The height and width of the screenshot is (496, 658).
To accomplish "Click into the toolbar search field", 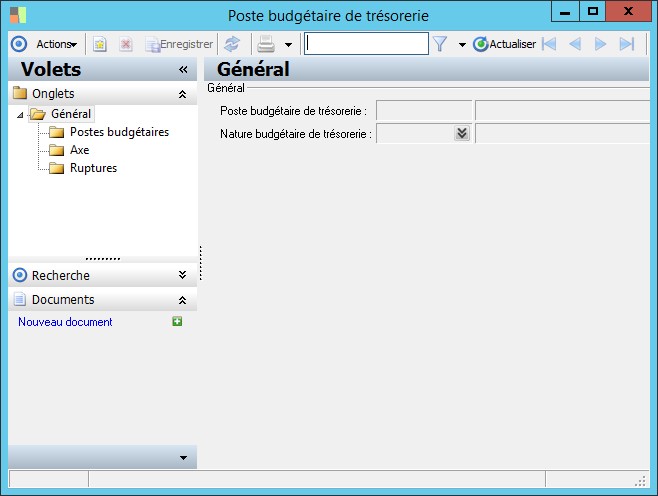I will tap(366, 44).
